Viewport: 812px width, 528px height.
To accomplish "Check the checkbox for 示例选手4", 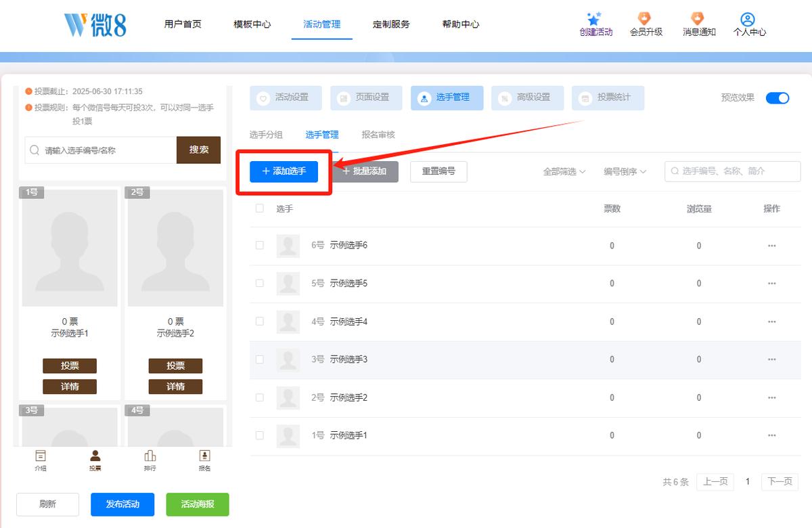I will coord(260,321).
